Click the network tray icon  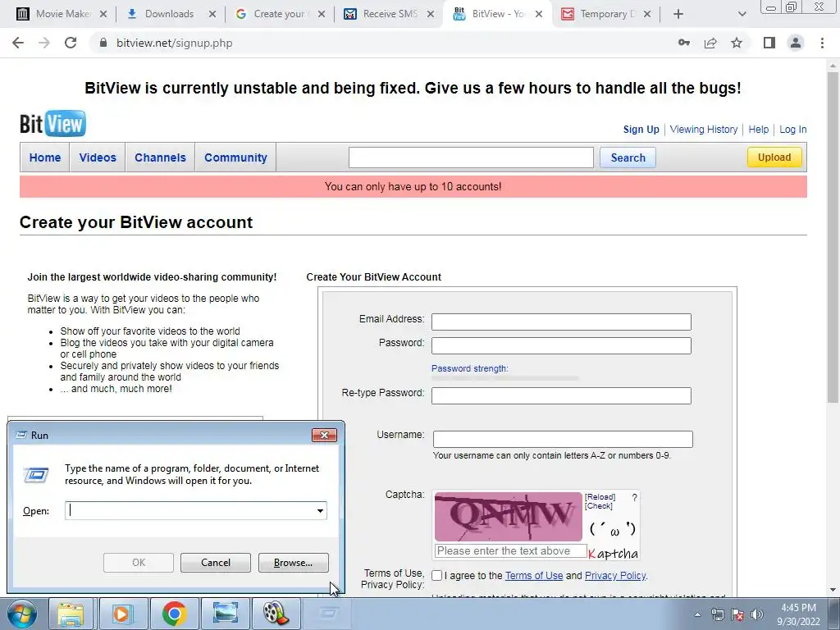click(x=717, y=614)
